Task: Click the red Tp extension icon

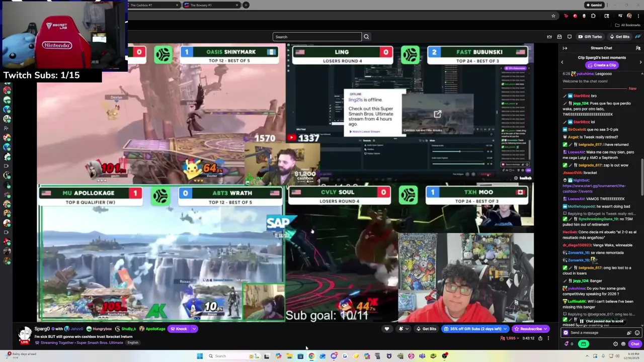Action: coord(566,16)
